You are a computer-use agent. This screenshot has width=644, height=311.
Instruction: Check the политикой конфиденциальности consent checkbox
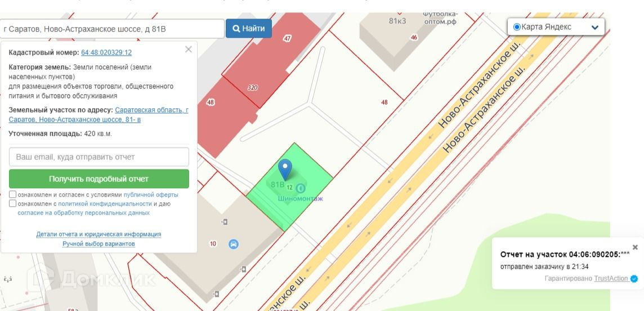click(x=13, y=203)
